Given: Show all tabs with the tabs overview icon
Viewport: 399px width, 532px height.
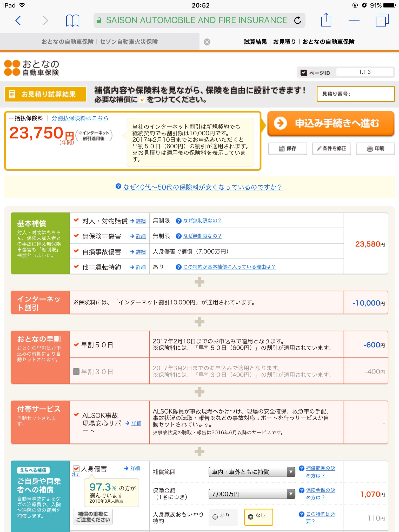Looking at the screenshot, I should coord(382,20).
